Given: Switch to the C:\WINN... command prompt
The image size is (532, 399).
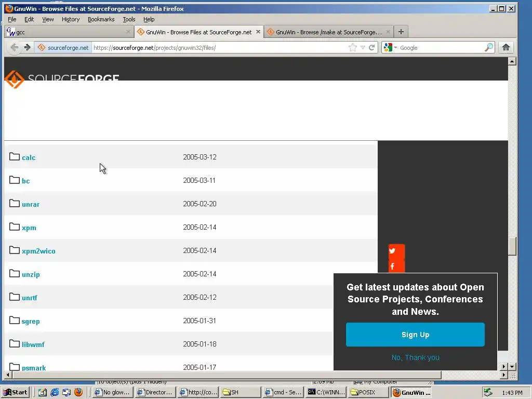Looking at the screenshot, I should 326,392.
